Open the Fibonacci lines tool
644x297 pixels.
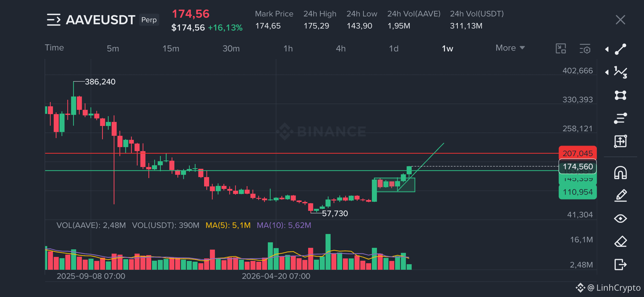(x=621, y=118)
